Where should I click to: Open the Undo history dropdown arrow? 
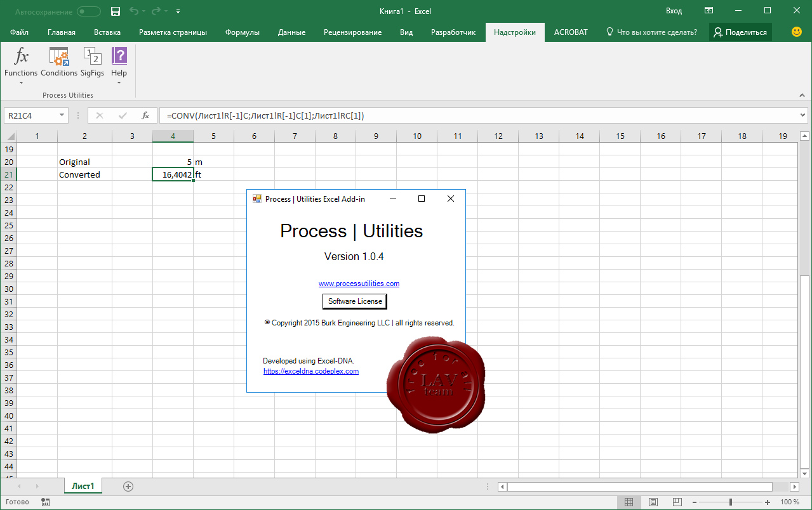pos(145,11)
